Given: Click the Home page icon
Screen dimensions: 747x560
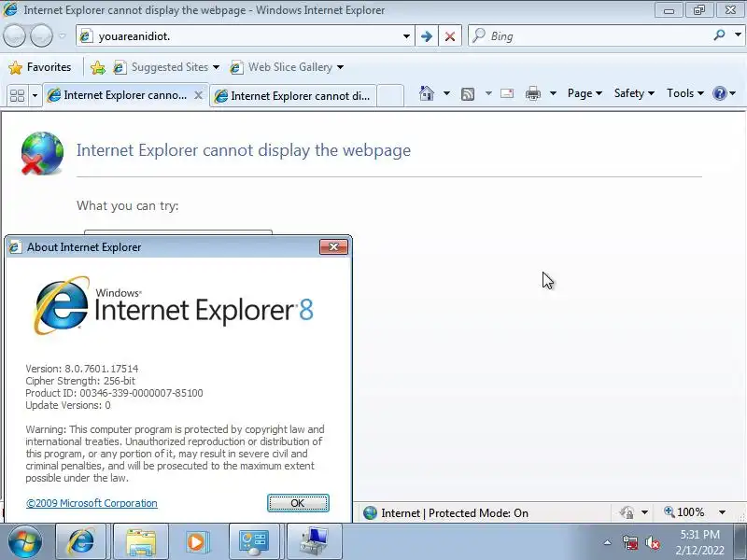Looking at the screenshot, I should [427, 93].
